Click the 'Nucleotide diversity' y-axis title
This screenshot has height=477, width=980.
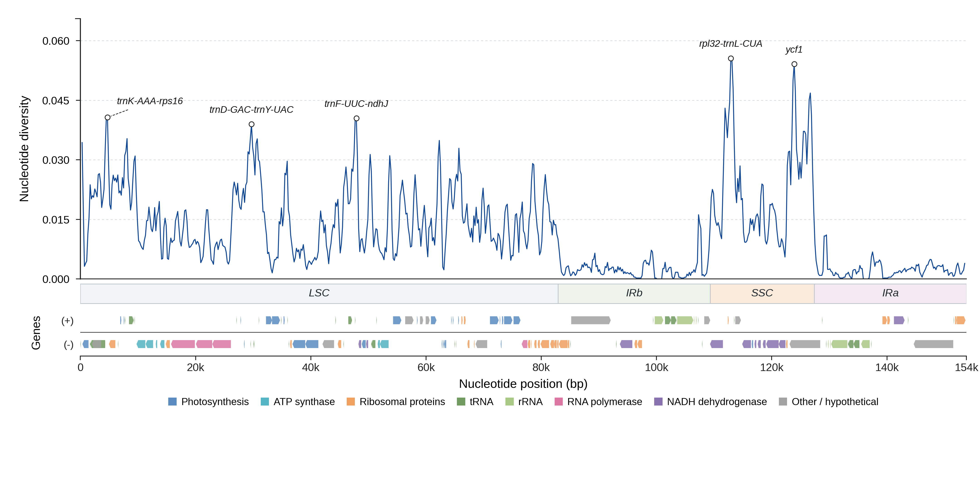pos(24,149)
